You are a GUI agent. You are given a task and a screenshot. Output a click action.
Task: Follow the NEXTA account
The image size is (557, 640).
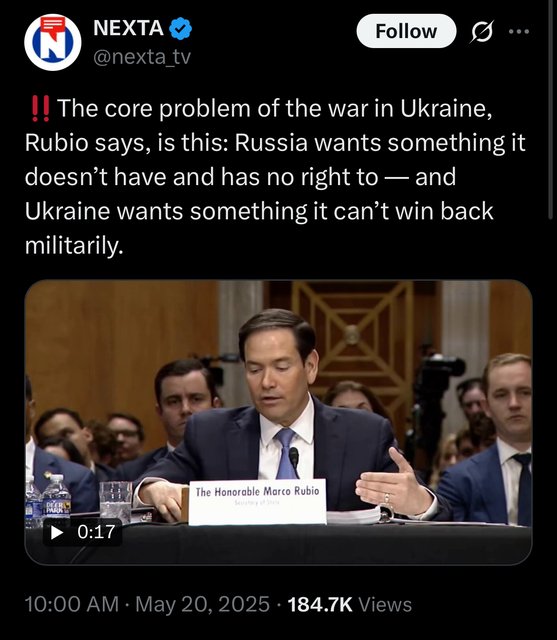point(406,31)
